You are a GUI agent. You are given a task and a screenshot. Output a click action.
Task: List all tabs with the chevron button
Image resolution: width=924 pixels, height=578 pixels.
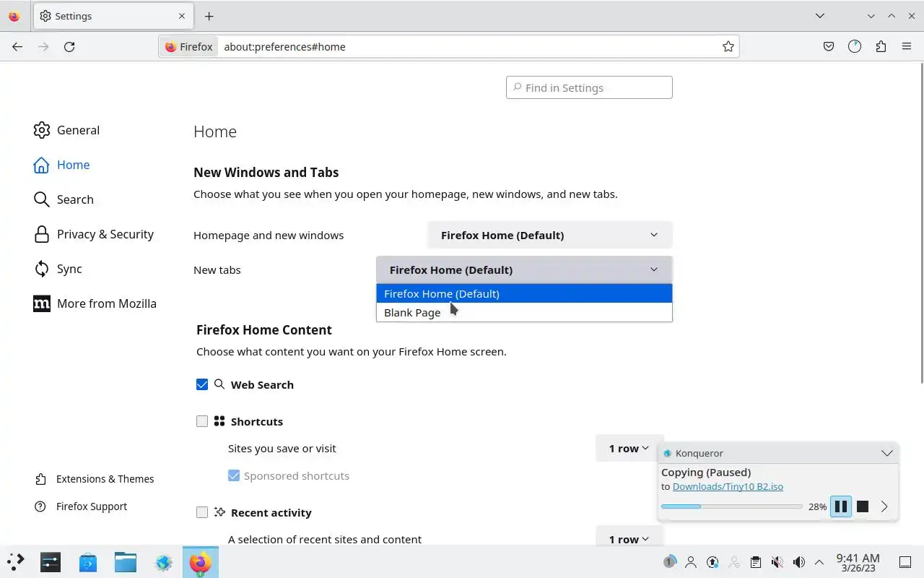click(x=820, y=16)
